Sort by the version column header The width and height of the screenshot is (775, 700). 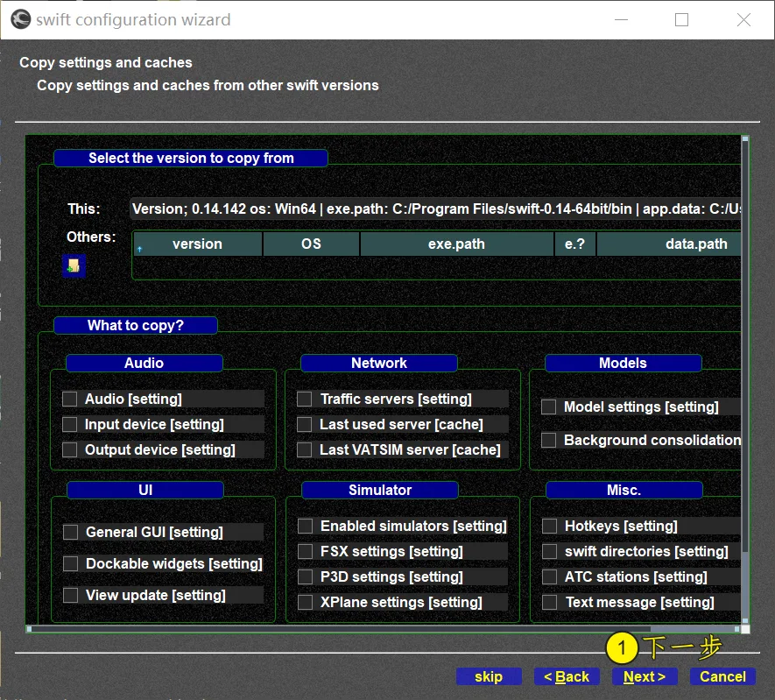(x=198, y=244)
